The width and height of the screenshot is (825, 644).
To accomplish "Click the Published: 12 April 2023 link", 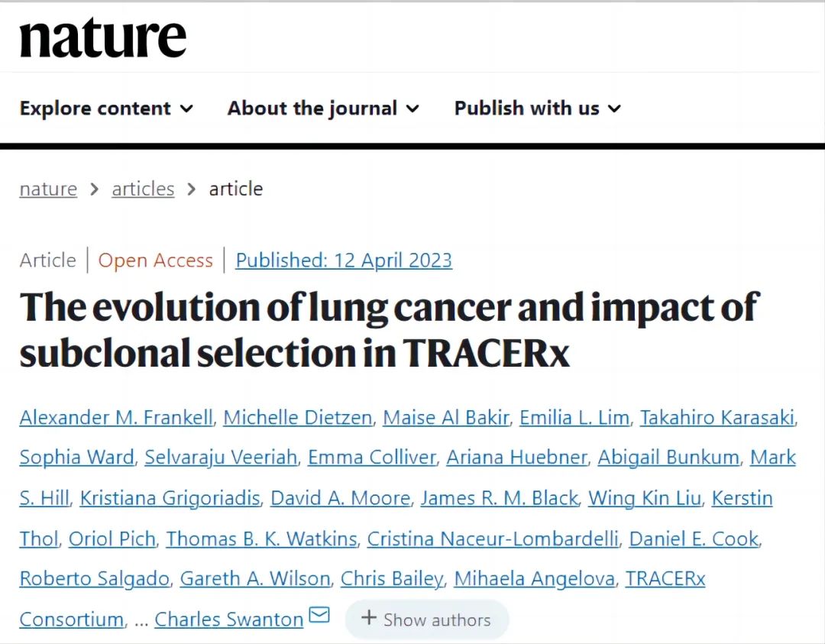I will click(344, 261).
